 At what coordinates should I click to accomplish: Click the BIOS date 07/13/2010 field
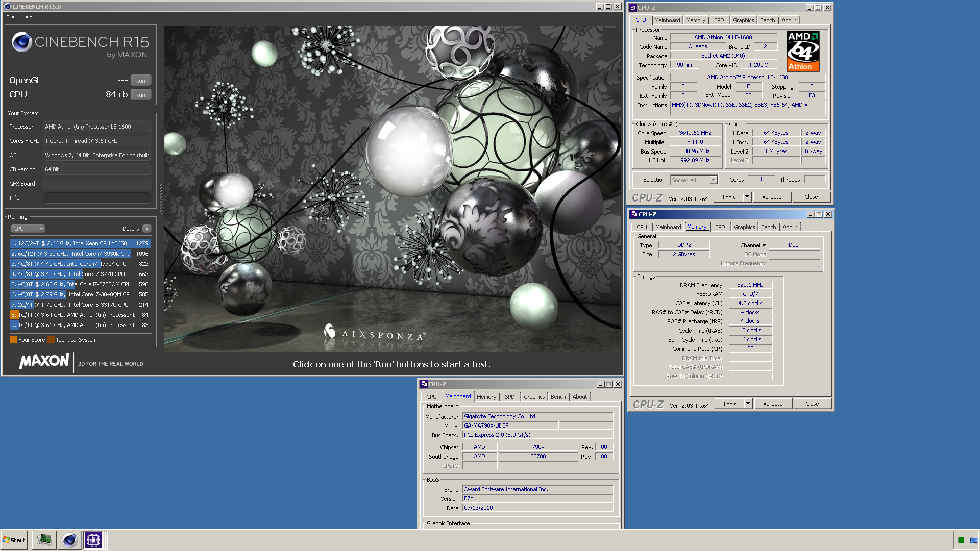[x=537, y=508]
